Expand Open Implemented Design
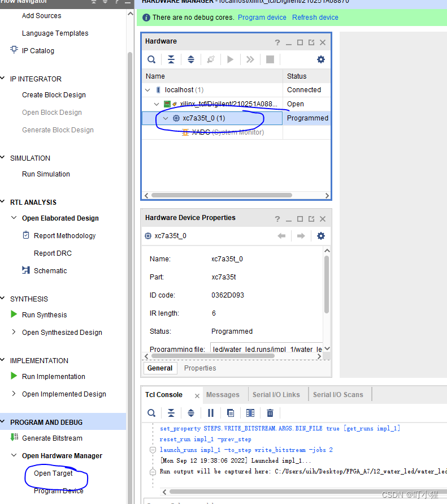 pos(14,394)
